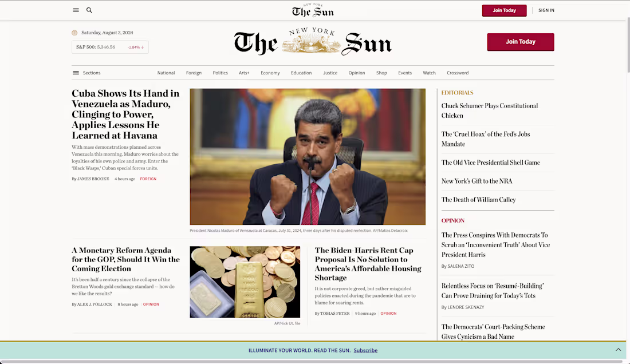
Task: Open the Economy section
Action: click(x=270, y=73)
